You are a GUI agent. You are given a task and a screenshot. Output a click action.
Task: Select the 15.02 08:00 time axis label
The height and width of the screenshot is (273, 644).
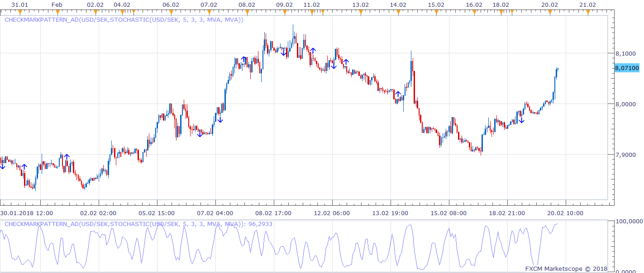tap(449, 213)
